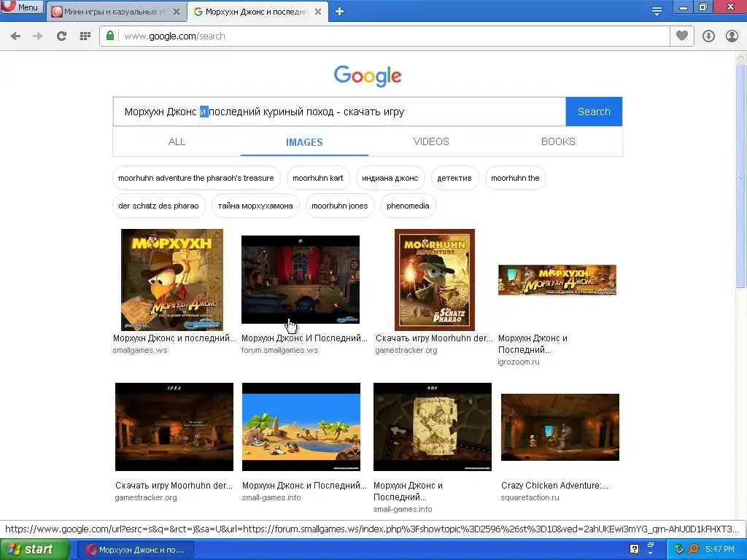
Task: Select the IMAGES results tab
Action: point(304,142)
